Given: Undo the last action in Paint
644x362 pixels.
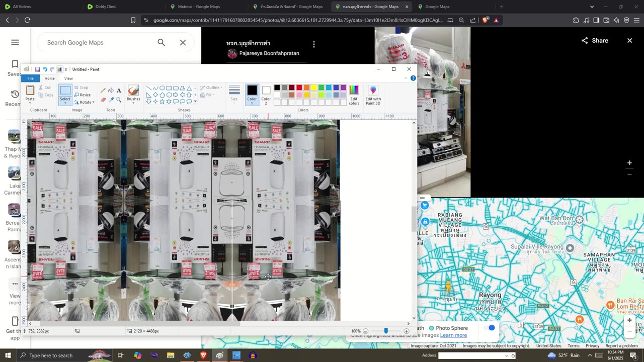Looking at the screenshot, I should pyautogui.click(x=45, y=69).
